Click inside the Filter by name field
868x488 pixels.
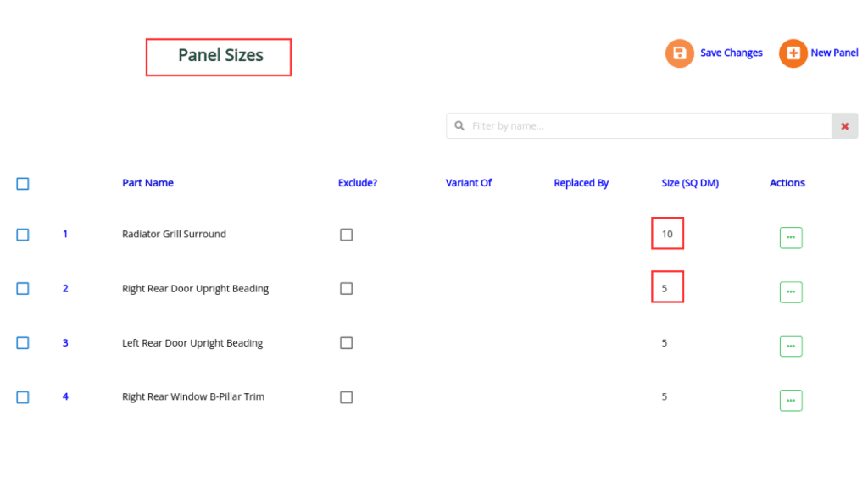593,125
